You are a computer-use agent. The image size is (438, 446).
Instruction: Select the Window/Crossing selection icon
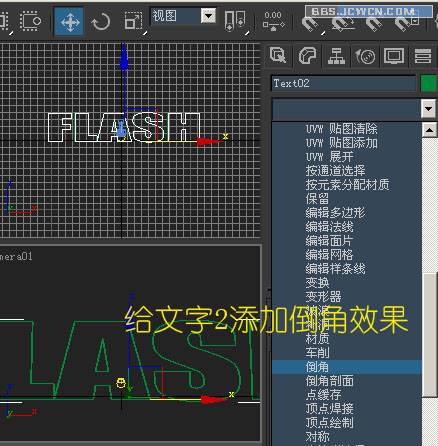coord(30,21)
